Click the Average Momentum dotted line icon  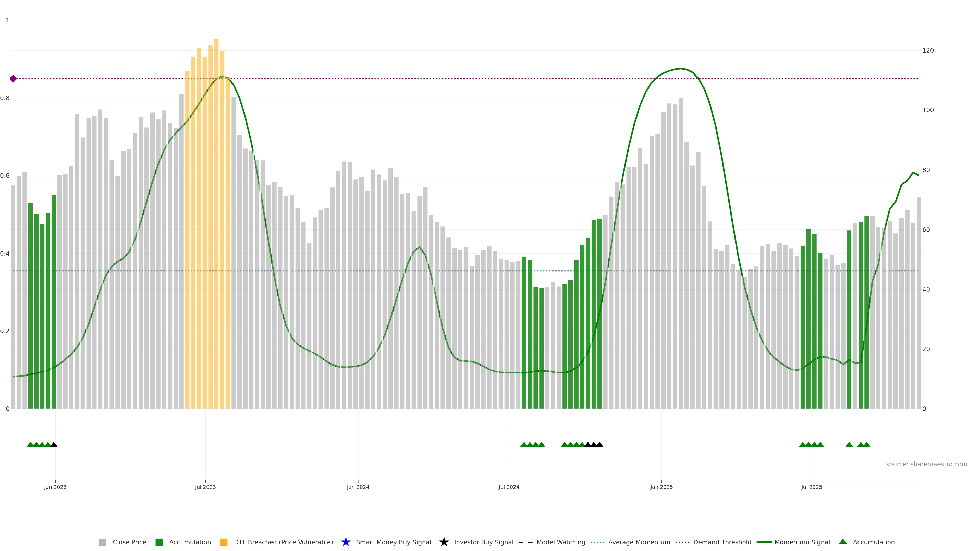[x=597, y=542]
